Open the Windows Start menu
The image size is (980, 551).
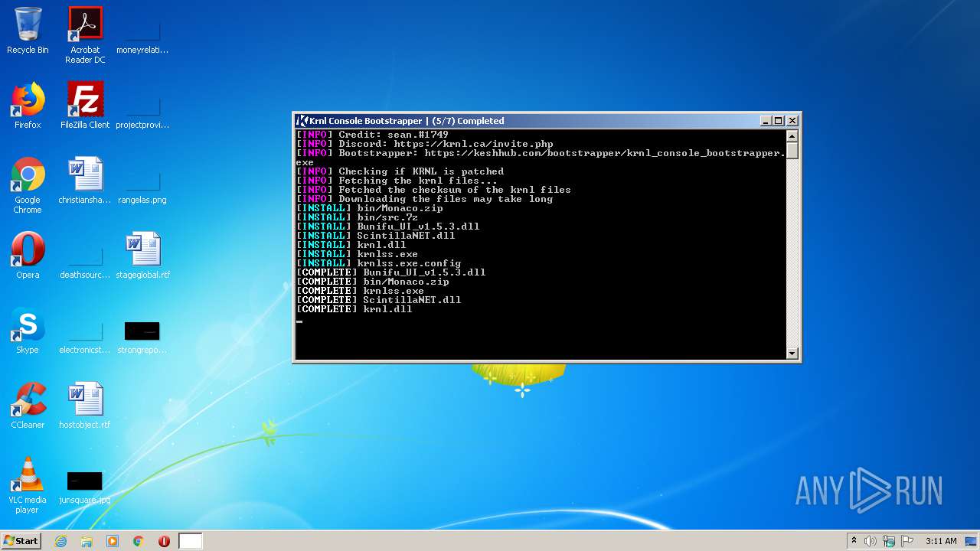(x=21, y=541)
